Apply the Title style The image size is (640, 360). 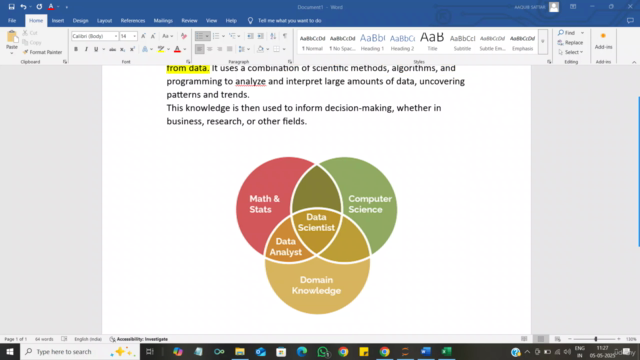point(432,42)
